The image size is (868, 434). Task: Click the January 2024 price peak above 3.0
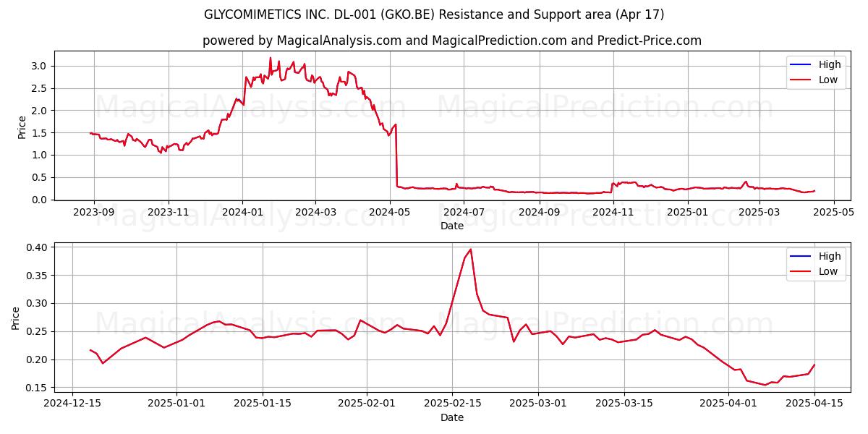click(271, 58)
